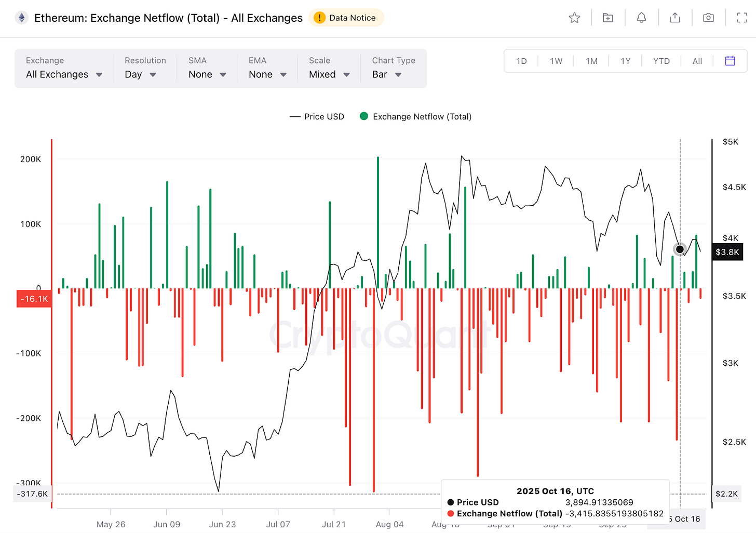Click the share/export icon

(x=674, y=18)
